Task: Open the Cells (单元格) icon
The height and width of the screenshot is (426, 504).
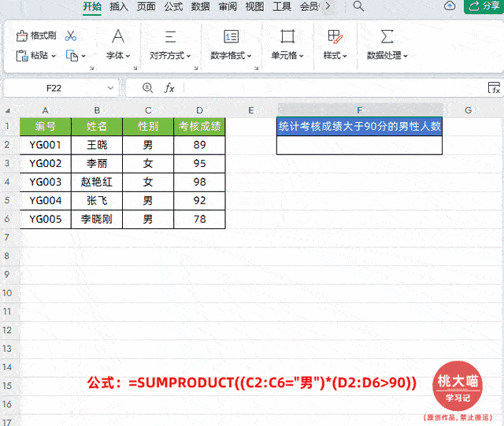Action: click(287, 36)
